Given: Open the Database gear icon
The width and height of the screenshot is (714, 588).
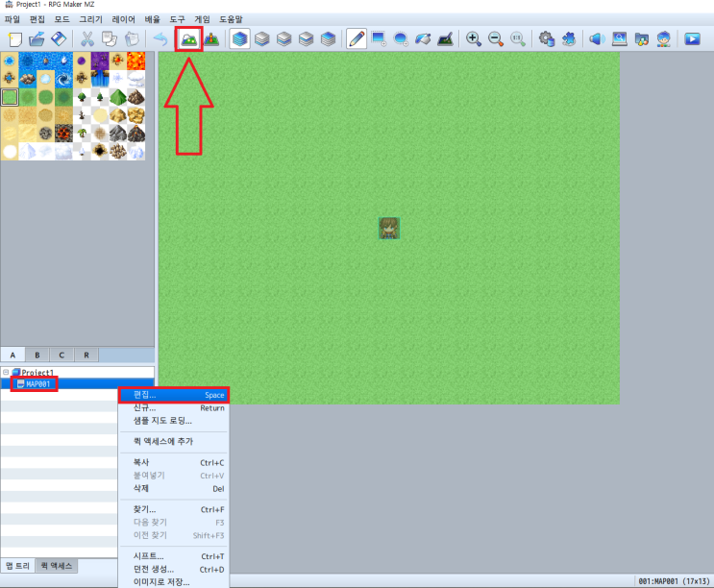Looking at the screenshot, I should 547,39.
